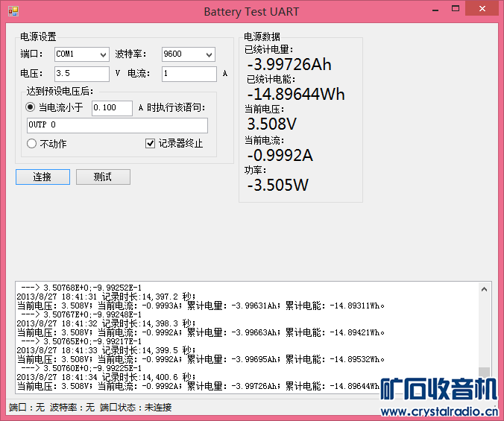Click the log scrollbar up arrow
Screen dimensions: 504x421
485,289
